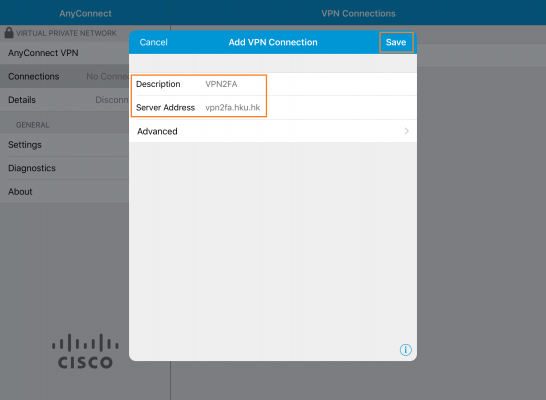Tap Save in Add VPN Connection dialog

(396, 42)
